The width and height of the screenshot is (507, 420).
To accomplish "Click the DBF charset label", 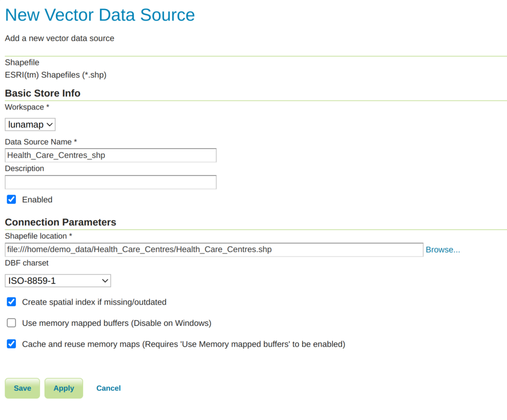I will pos(27,262).
